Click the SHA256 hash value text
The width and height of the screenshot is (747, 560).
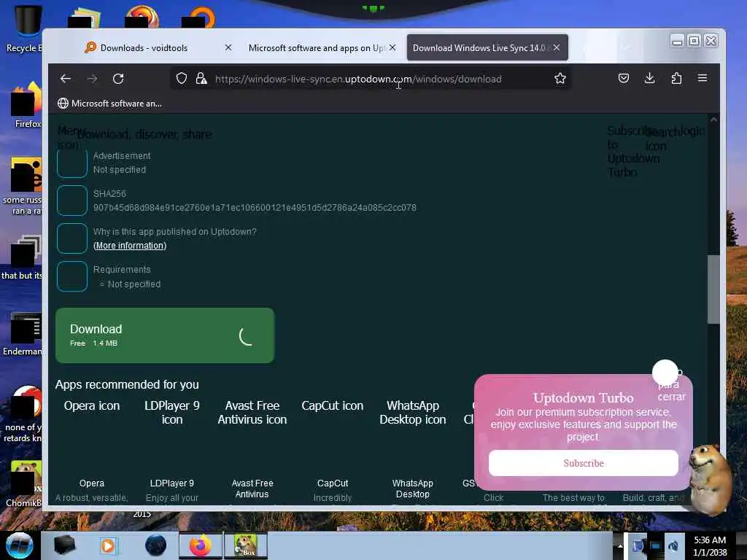(255, 208)
